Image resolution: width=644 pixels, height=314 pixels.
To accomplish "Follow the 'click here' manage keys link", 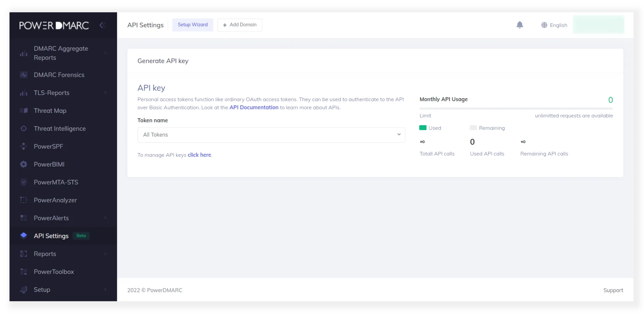I will click(199, 155).
